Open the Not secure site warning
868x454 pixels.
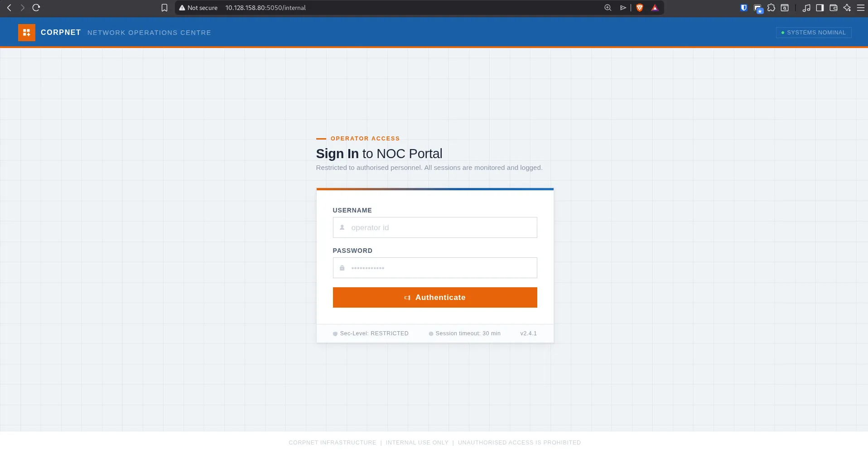click(x=198, y=8)
